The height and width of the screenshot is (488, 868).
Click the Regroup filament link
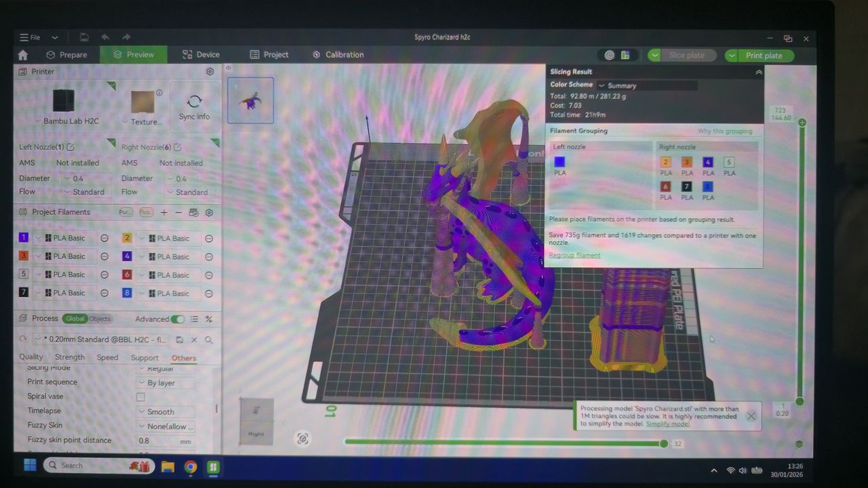coord(574,255)
